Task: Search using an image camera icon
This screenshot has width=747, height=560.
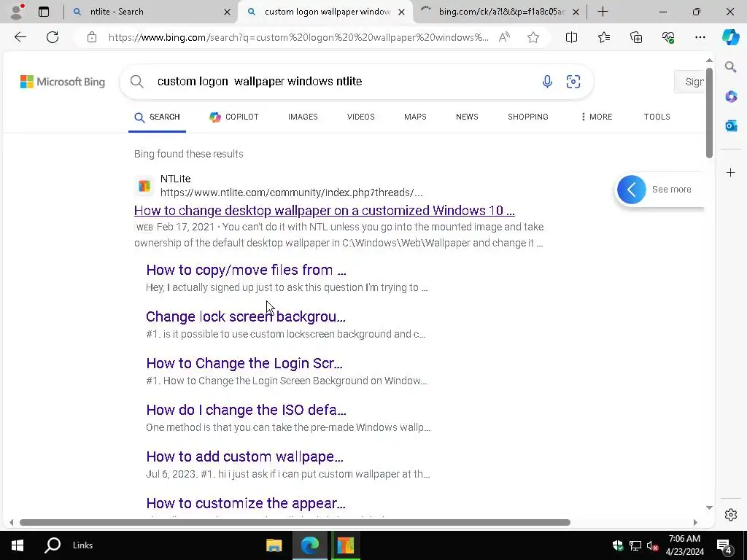Action: point(573,82)
